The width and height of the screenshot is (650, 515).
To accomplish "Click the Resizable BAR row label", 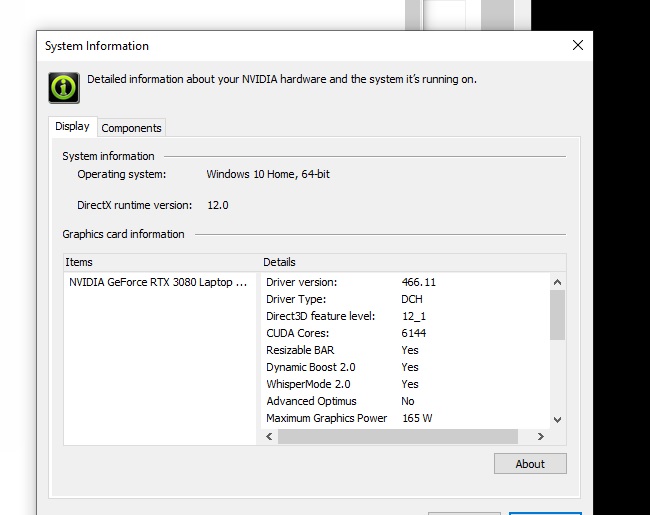I will tap(300, 350).
